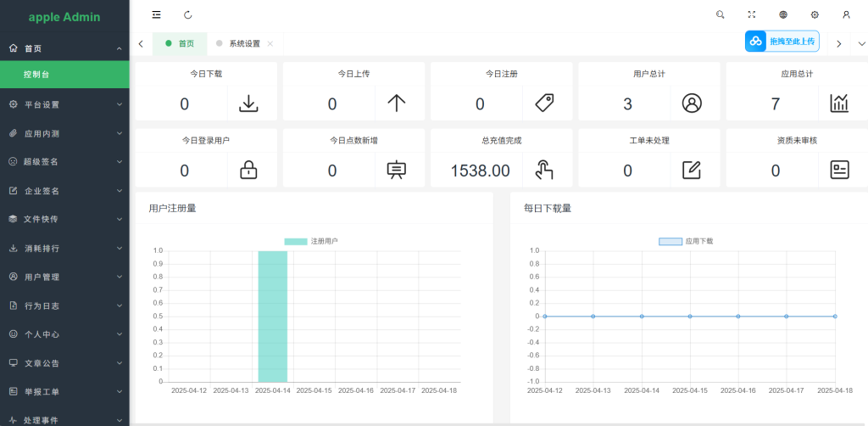Open the language globe icon
This screenshot has width=868, height=426.
783,15
